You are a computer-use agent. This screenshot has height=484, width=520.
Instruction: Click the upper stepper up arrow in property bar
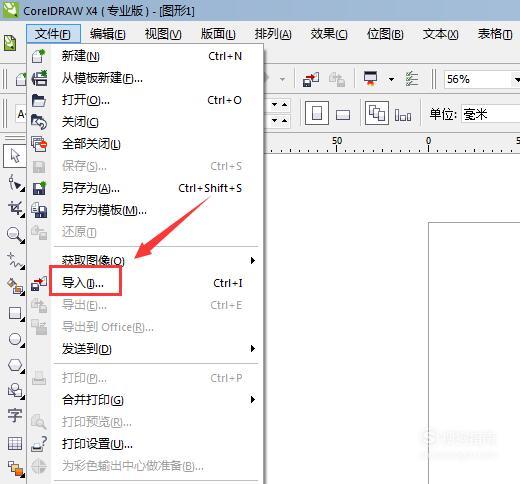(x=285, y=105)
